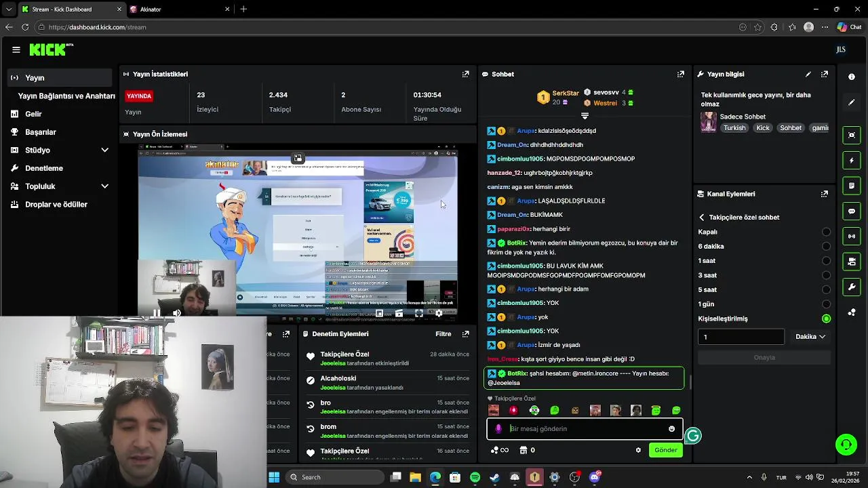Select the Kişiselleştirilmiş radio option
Image resolution: width=868 pixels, height=488 pixels.
826,319
